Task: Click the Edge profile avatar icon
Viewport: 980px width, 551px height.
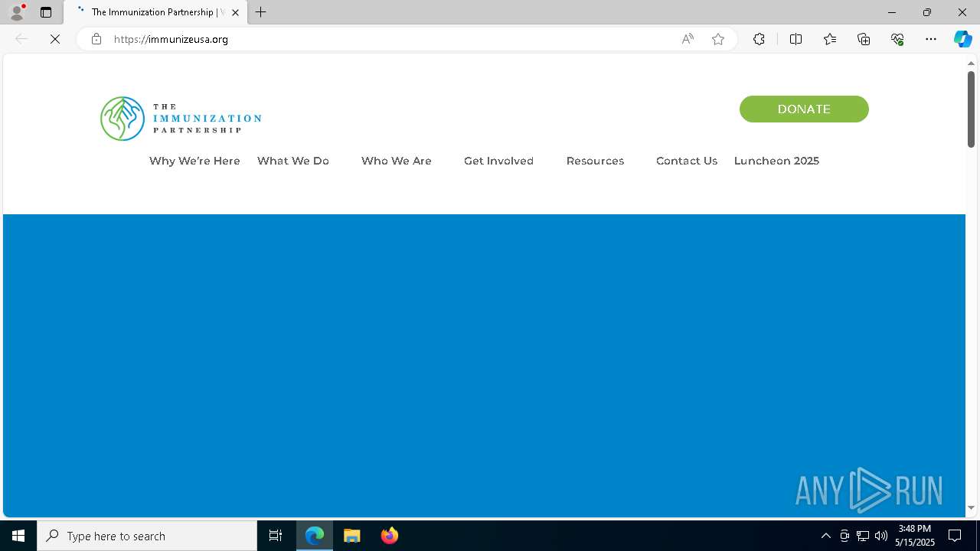Action: tap(17, 12)
